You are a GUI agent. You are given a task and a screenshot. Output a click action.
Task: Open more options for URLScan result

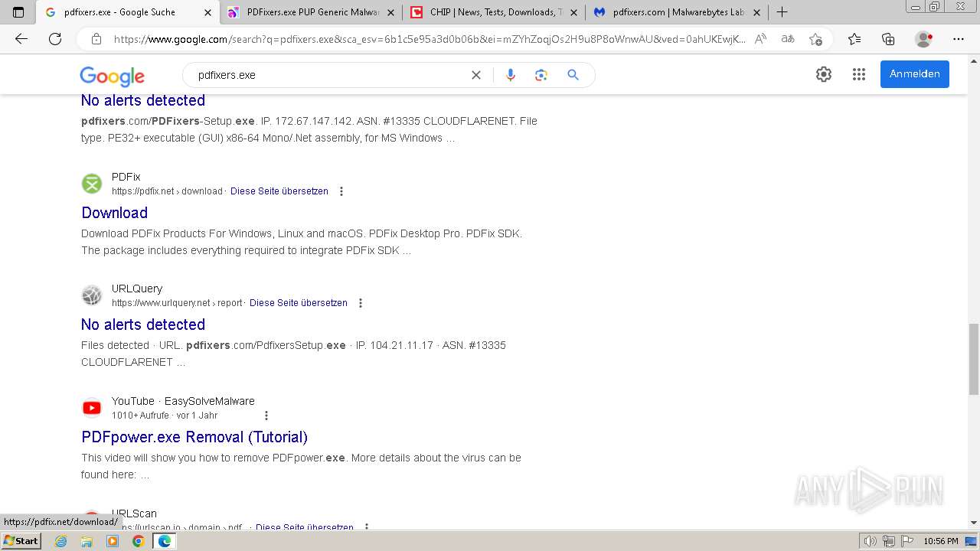pyautogui.click(x=367, y=527)
